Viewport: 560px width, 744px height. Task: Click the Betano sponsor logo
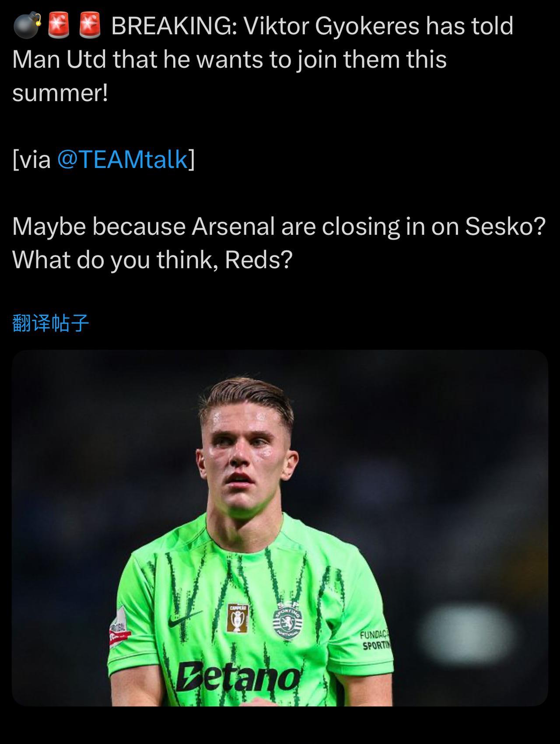pos(238,677)
